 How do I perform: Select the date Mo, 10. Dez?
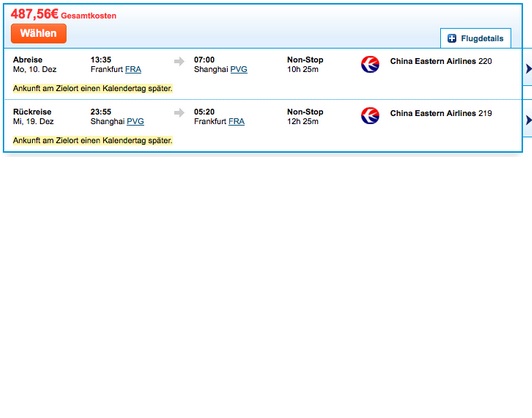pos(35,69)
